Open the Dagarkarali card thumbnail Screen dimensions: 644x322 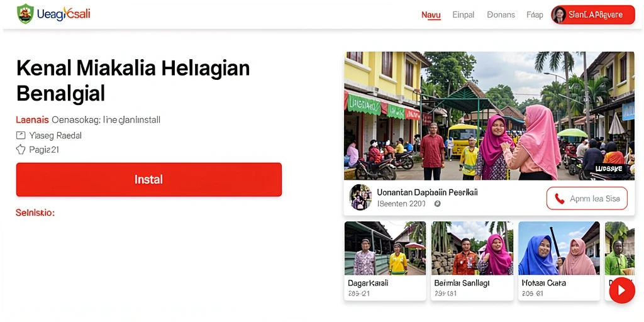pos(385,248)
